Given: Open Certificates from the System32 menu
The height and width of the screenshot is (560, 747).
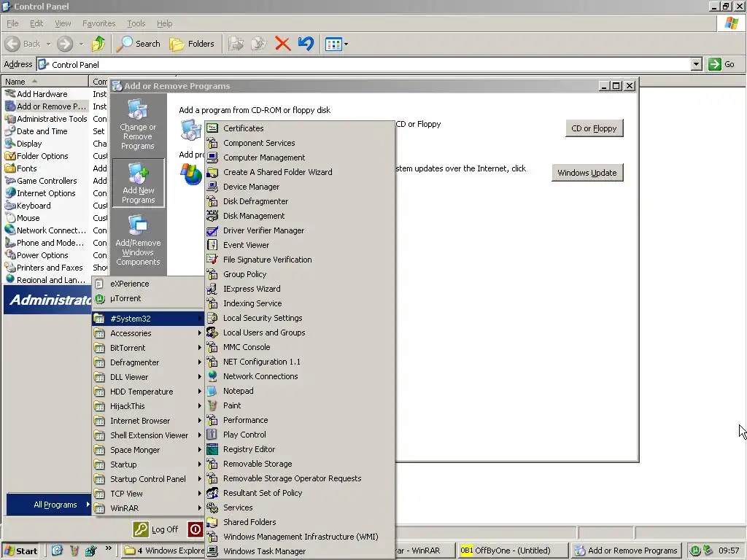Looking at the screenshot, I should tap(300, 128).
